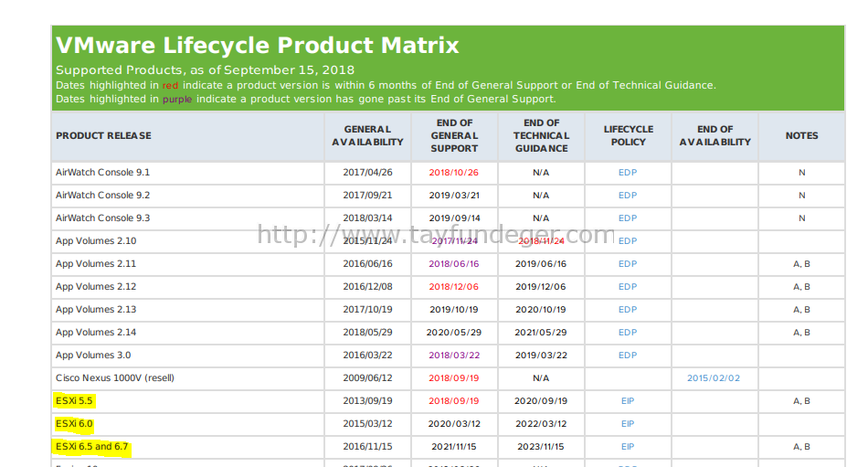
Task: Select the END OF GENERAL SUPPORT header
Action: pos(454,136)
